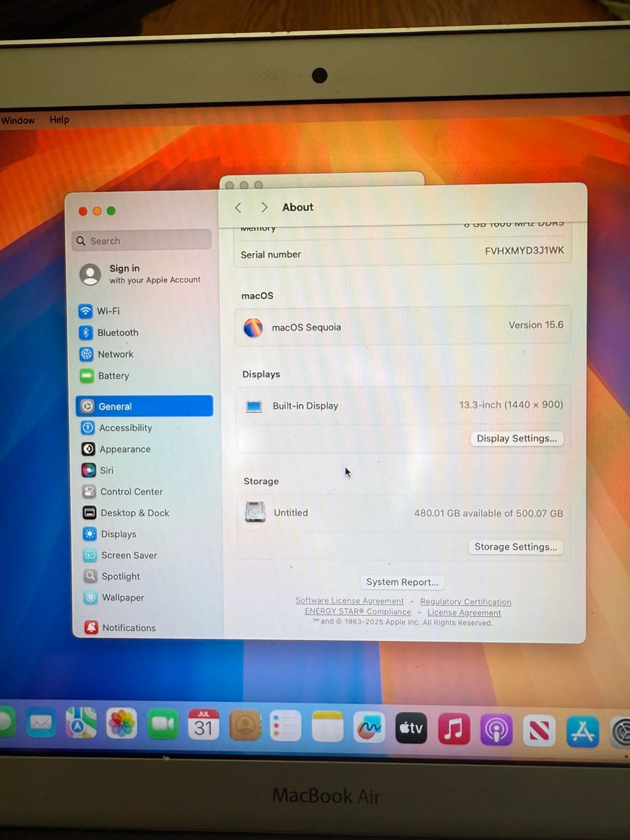The height and width of the screenshot is (840, 630).
Task: Launch Photos from the Dock
Action: [122, 724]
